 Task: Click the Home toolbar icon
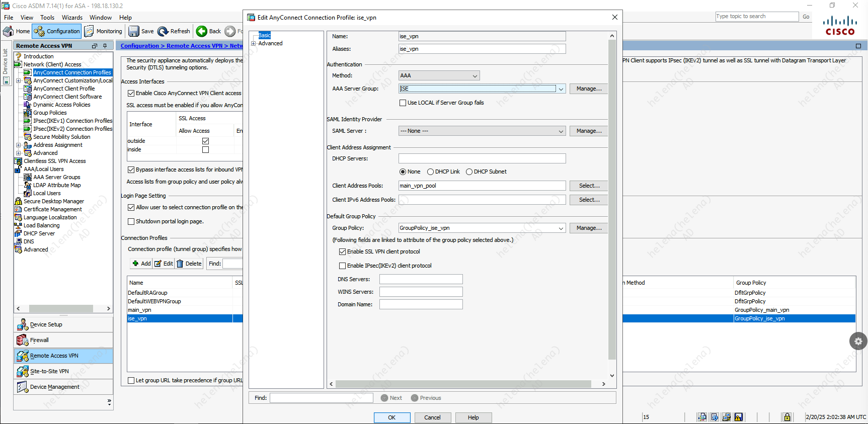pyautogui.click(x=9, y=31)
